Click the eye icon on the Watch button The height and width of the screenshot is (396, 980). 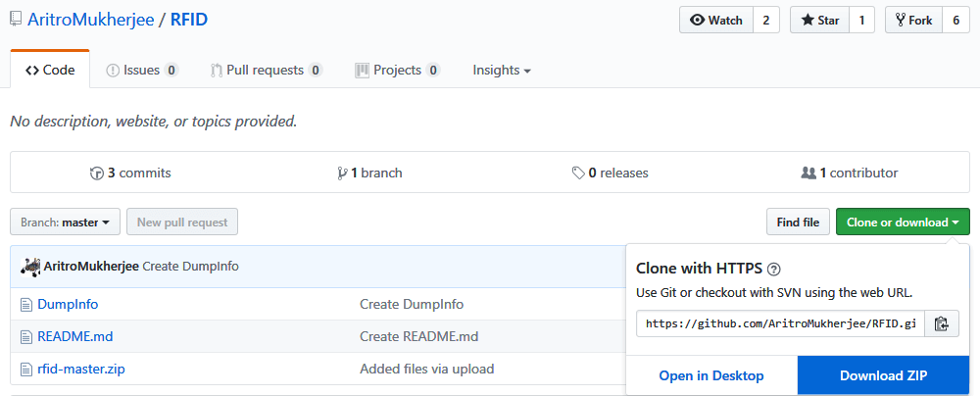(x=697, y=20)
